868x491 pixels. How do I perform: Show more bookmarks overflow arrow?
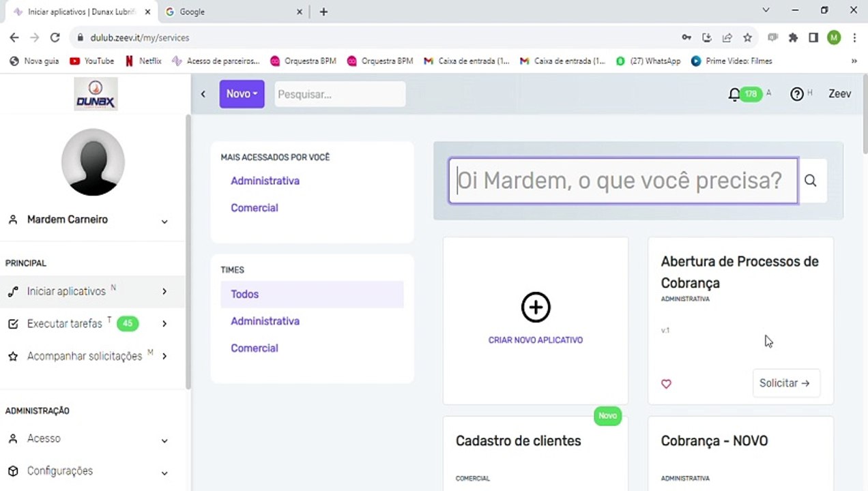(854, 61)
